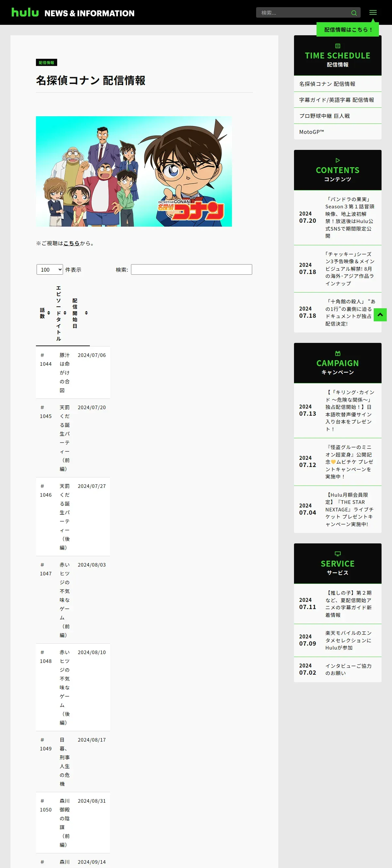This screenshot has width=392, height=868.
Task: Open 字幕ガイド/英語字幕 配信情報
Action: (x=337, y=100)
